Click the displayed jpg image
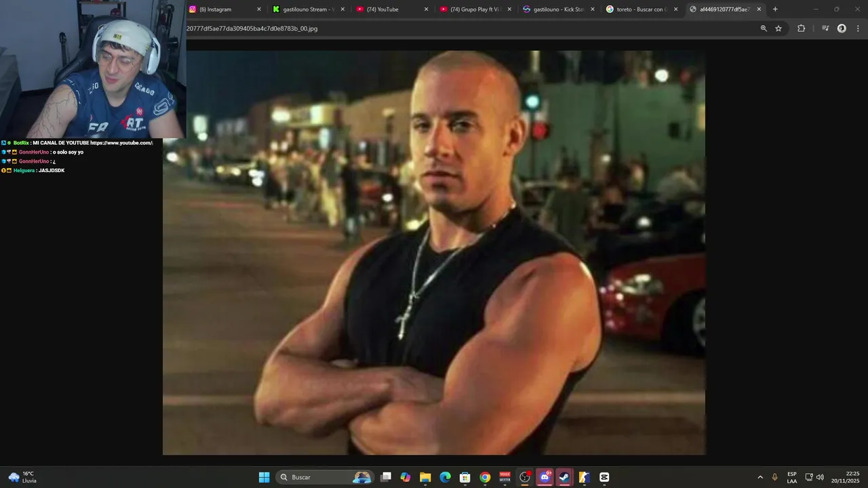 [x=434, y=252]
